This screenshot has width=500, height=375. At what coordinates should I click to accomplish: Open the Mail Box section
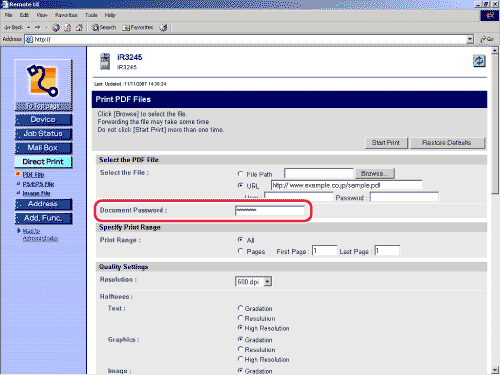(x=43, y=148)
